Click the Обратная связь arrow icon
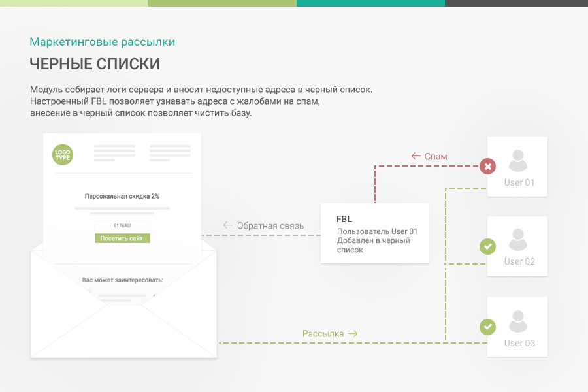The width and height of the screenshot is (588, 392). point(227,225)
